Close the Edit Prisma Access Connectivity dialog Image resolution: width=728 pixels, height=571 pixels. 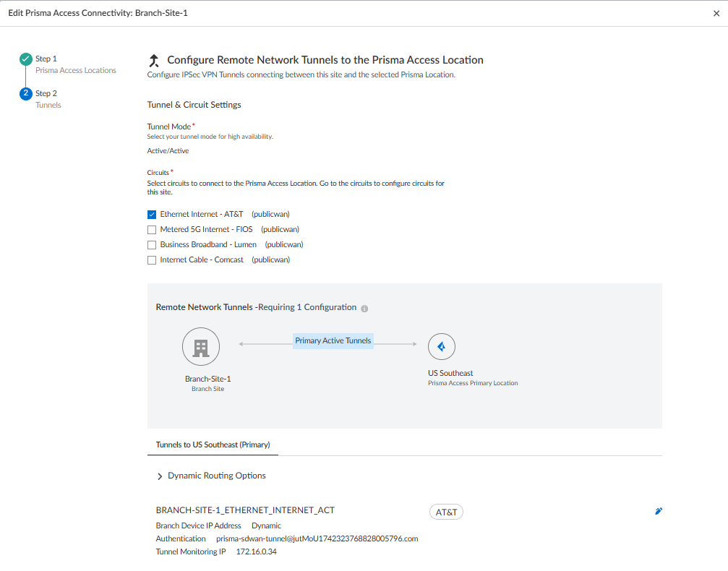coord(716,13)
